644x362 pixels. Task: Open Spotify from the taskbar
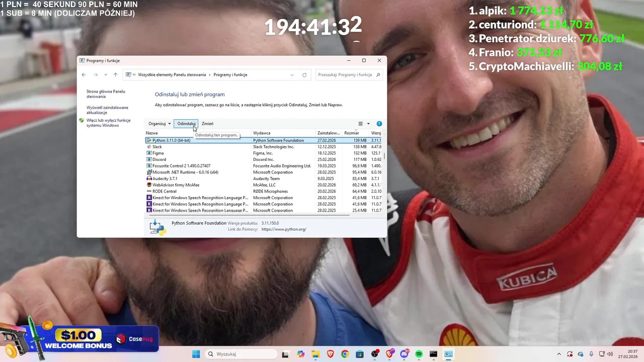[419, 354]
